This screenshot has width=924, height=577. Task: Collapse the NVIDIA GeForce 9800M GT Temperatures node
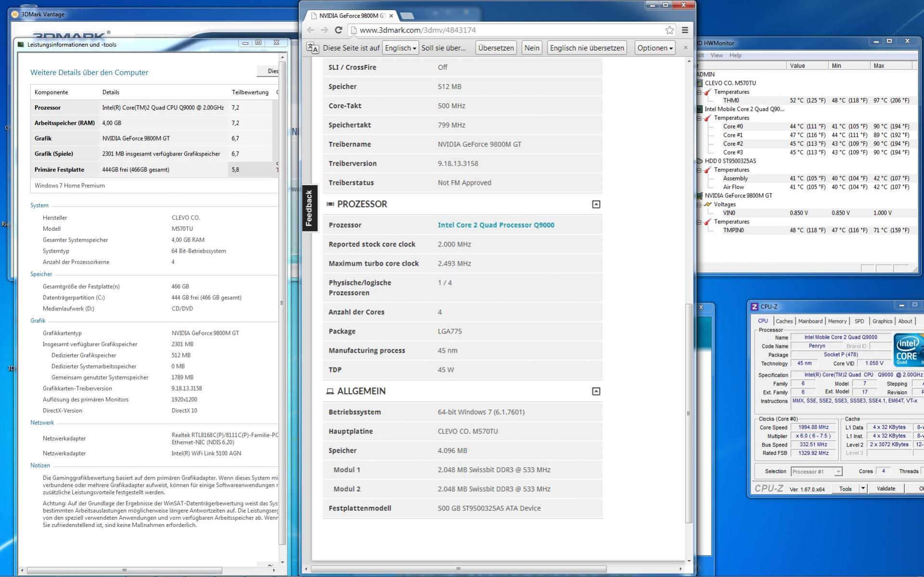[700, 222]
